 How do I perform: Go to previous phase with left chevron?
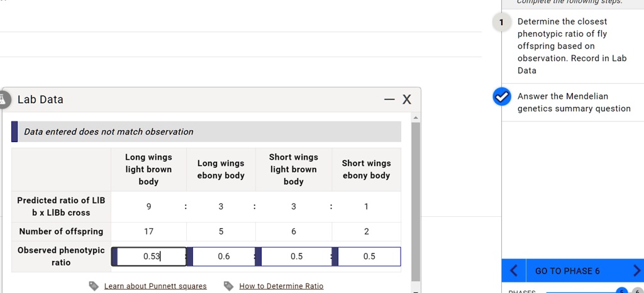pyautogui.click(x=513, y=271)
